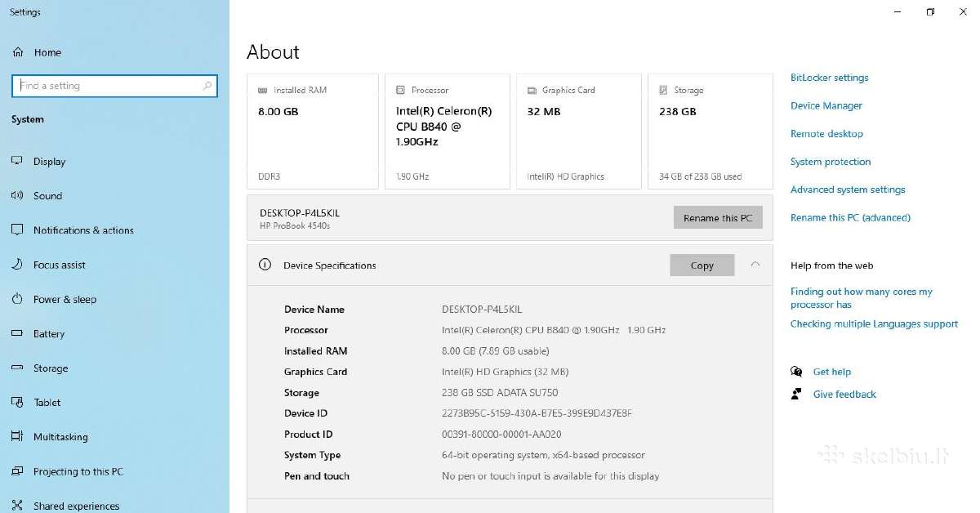Select the Storage summary card
The width and height of the screenshot is (980, 513).
coord(710,132)
